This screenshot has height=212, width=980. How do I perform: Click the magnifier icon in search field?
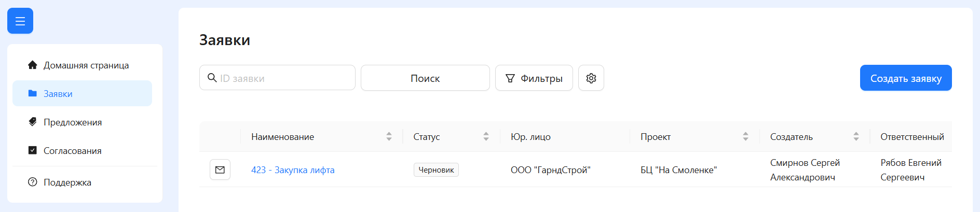click(212, 78)
